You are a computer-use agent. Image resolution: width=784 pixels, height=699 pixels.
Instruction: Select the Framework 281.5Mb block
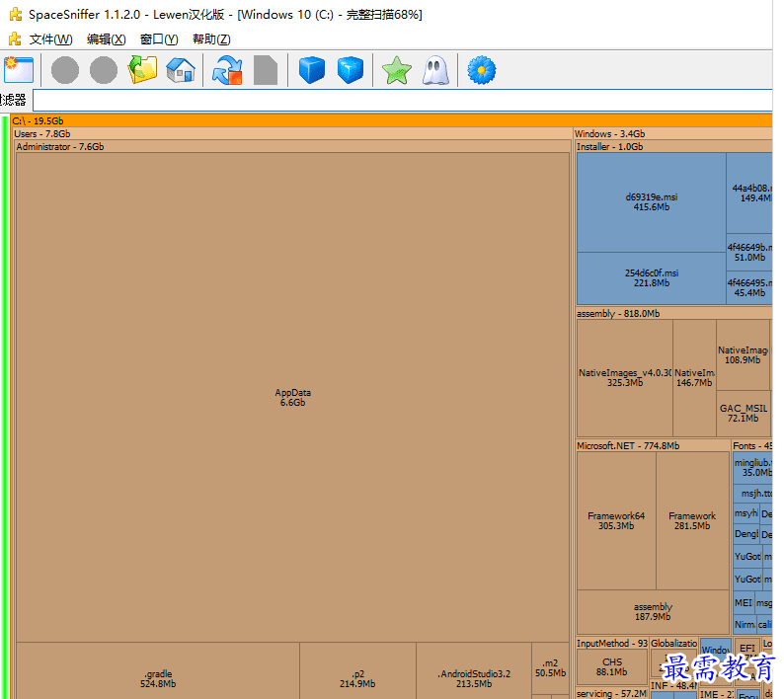692,520
